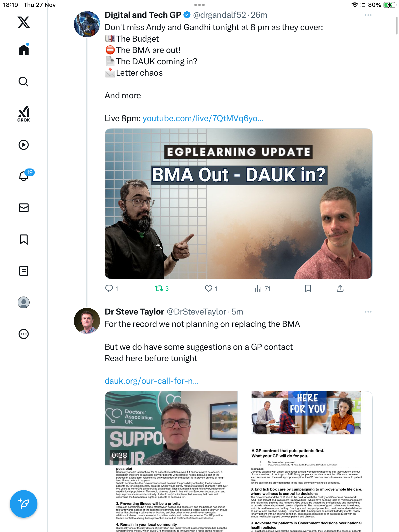Open more options on Dr Steve Taylor post
This screenshot has height=532, width=399.
(368, 312)
